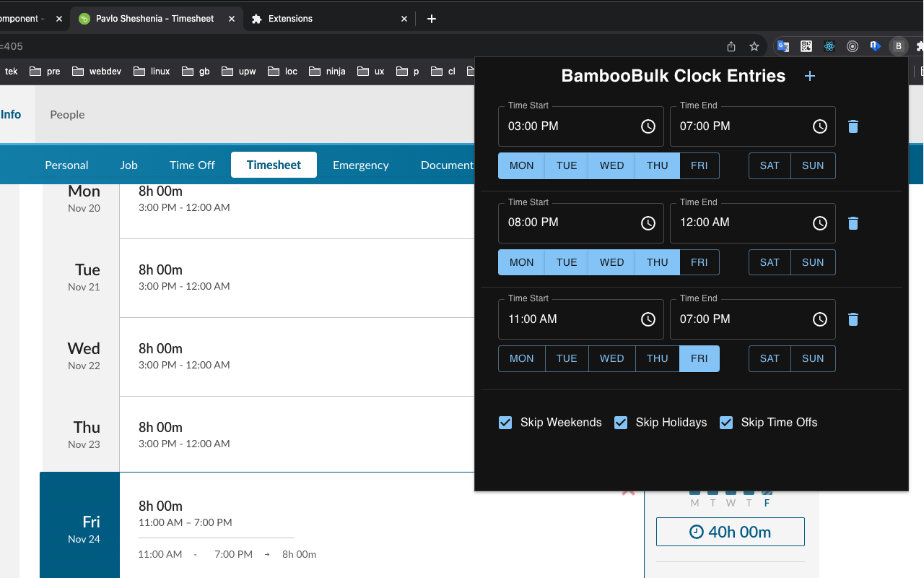Switch to the Time Off tab
924x578 pixels.
192,165
